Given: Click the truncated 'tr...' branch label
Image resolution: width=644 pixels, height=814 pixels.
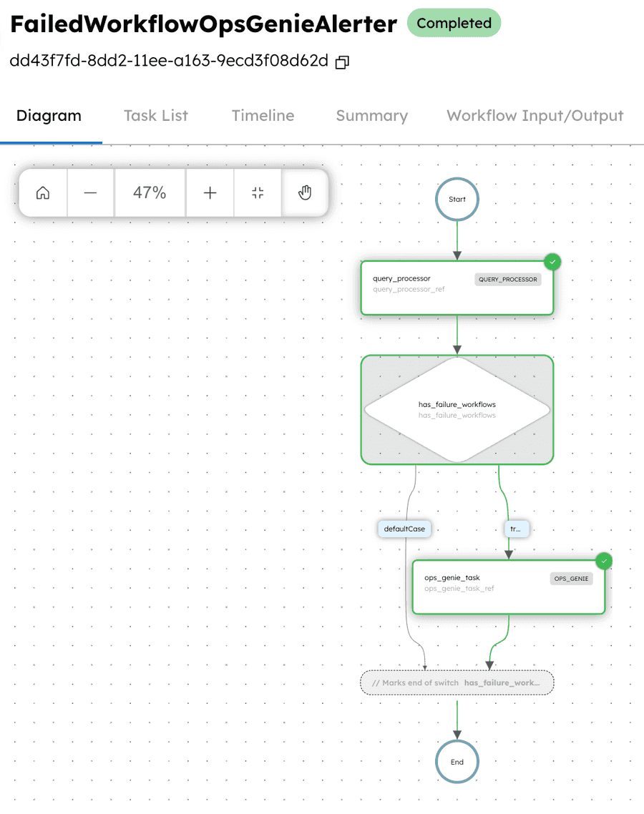Looking at the screenshot, I should [516, 529].
